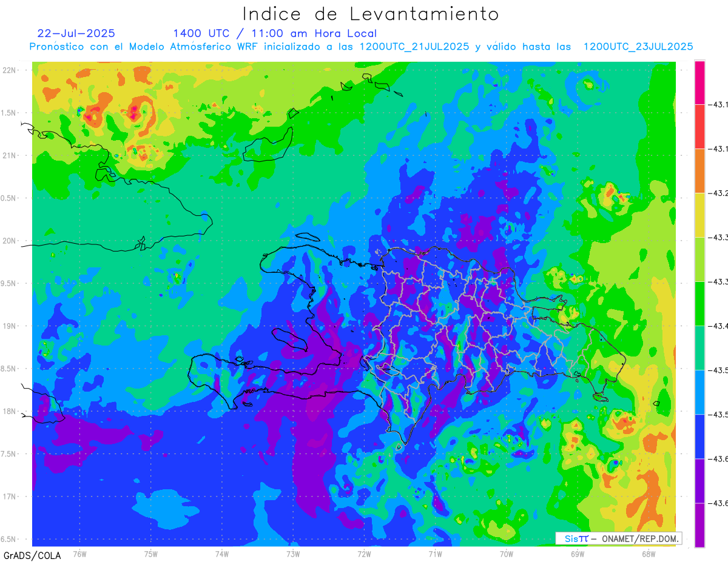Click the bright green swatch in the color bar
Viewport: 728px width, 562px height.
coord(699,304)
